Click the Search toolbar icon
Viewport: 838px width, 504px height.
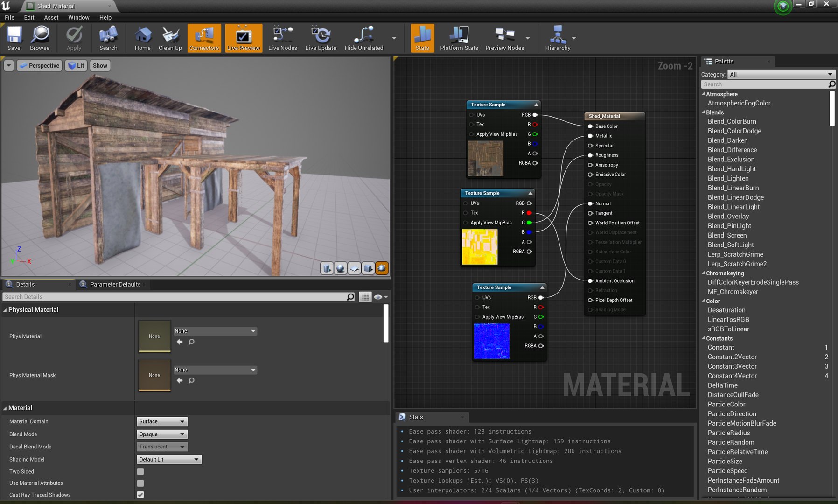pos(108,38)
